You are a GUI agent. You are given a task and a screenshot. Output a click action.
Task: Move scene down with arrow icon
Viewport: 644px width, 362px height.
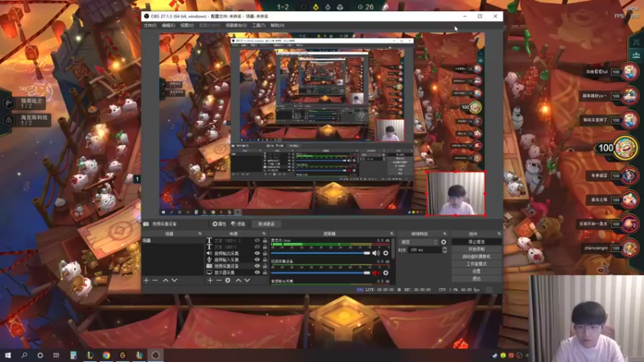tap(175, 280)
